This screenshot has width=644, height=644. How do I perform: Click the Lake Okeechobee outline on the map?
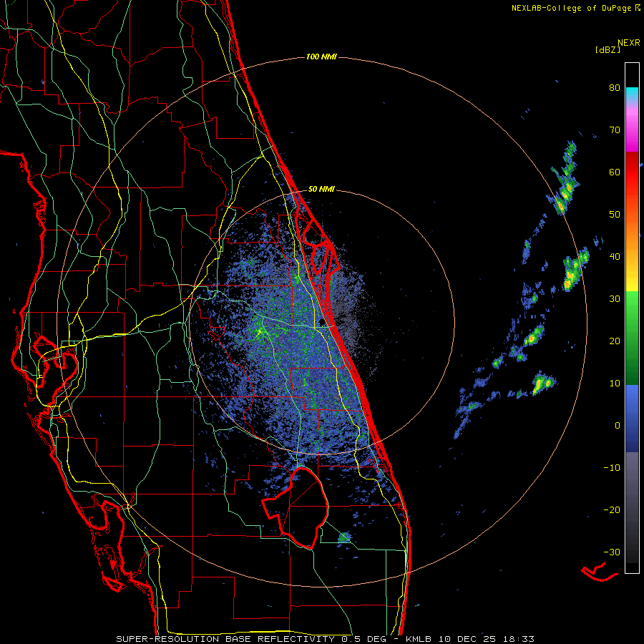pyautogui.click(x=296, y=507)
